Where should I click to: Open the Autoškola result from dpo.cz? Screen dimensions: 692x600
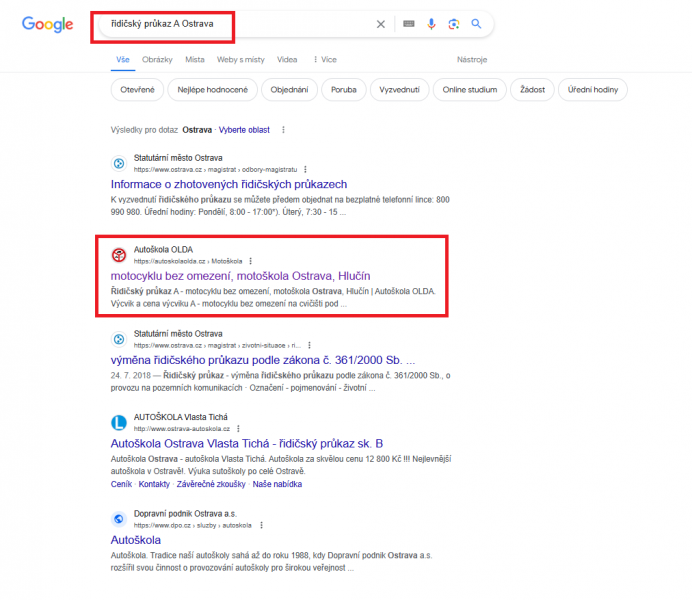point(135,540)
